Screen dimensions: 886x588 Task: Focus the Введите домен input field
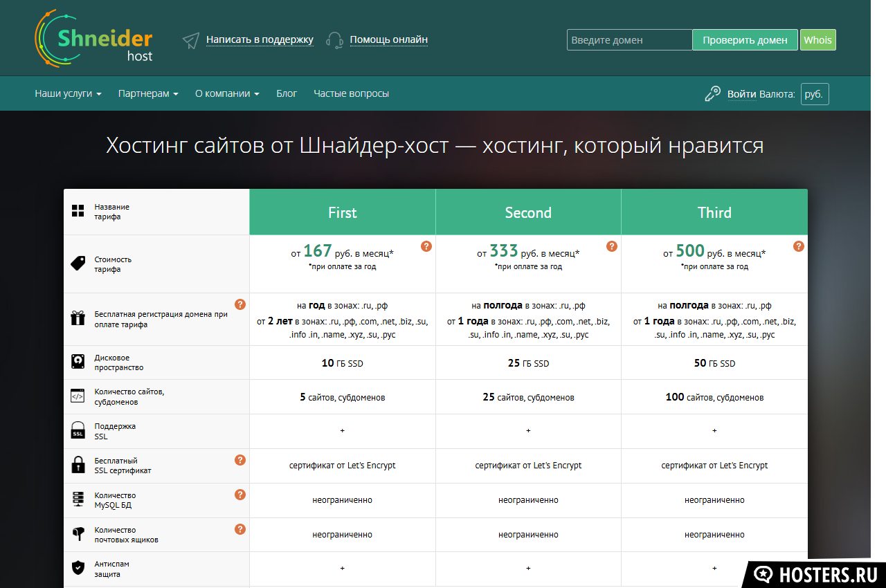(629, 40)
